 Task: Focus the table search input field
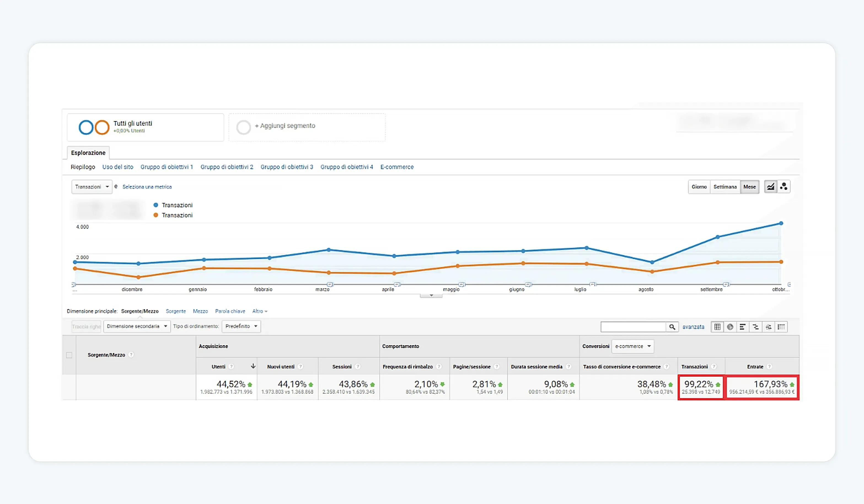[x=633, y=327]
